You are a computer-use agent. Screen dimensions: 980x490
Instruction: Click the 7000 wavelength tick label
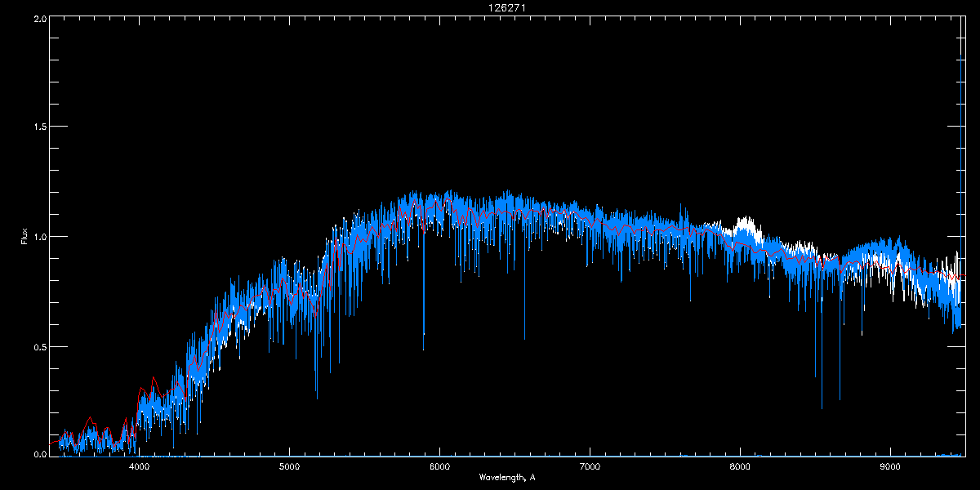590,467
